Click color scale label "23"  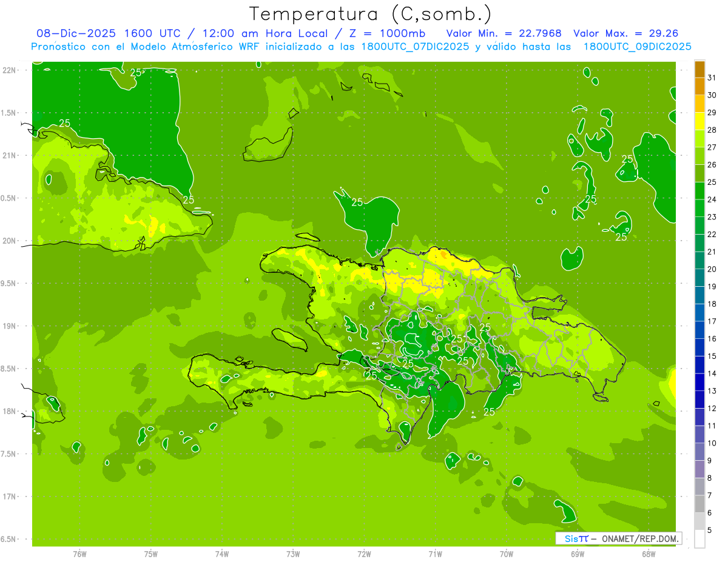pyautogui.click(x=712, y=217)
